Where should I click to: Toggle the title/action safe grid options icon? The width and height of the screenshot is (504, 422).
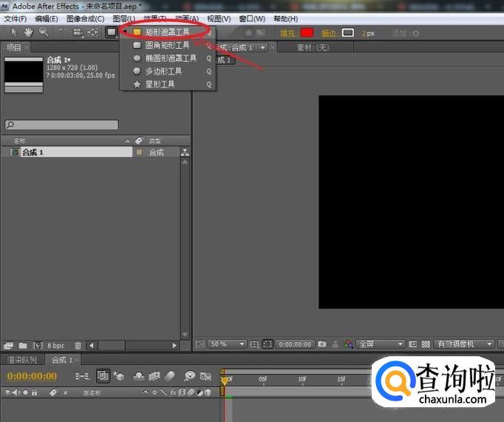coord(254,344)
